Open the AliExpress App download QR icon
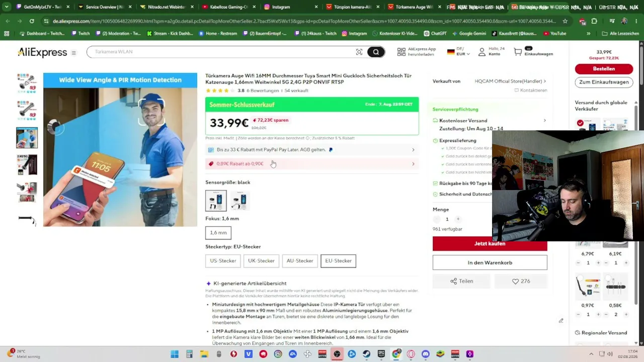Viewport: 644px width, 362px height. [x=401, y=52]
